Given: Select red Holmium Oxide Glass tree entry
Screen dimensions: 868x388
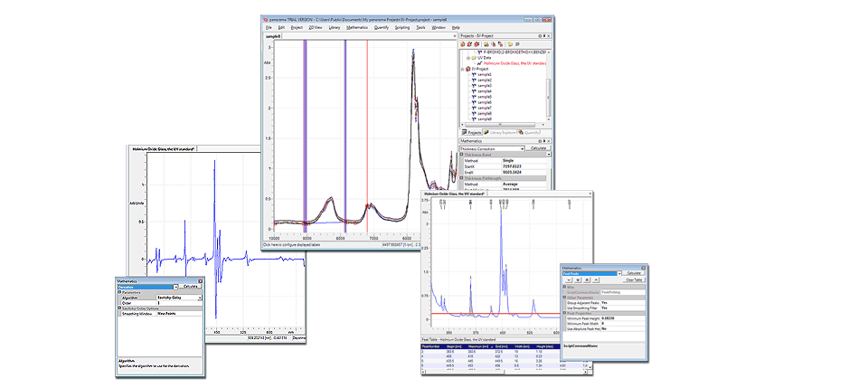Looking at the screenshot, I should (514, 63).
